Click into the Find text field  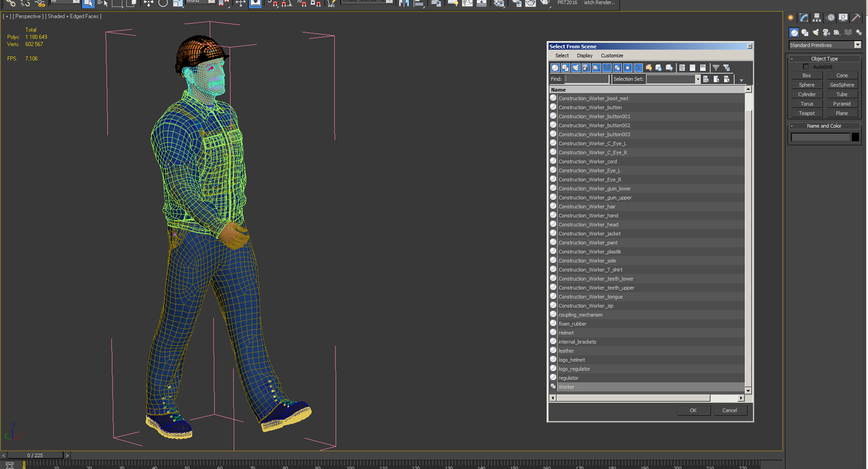coord(587,79)
